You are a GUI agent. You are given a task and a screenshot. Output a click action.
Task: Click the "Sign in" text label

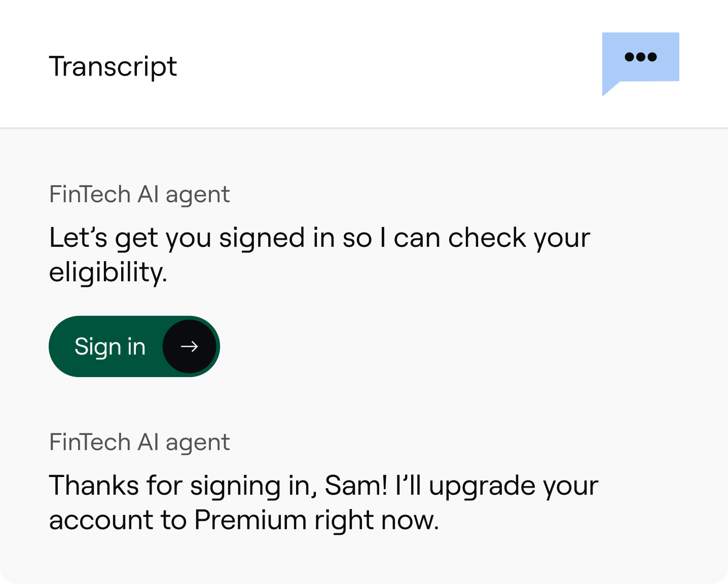[110, 347]
